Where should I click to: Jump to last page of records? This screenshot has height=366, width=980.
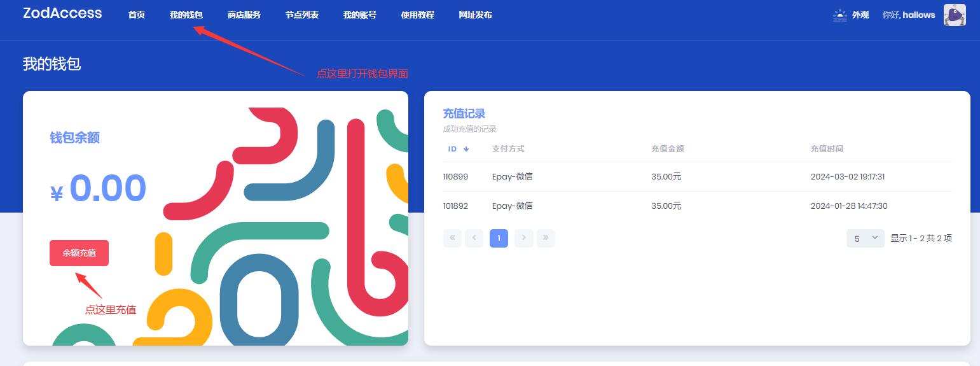[x=546, y=238]
